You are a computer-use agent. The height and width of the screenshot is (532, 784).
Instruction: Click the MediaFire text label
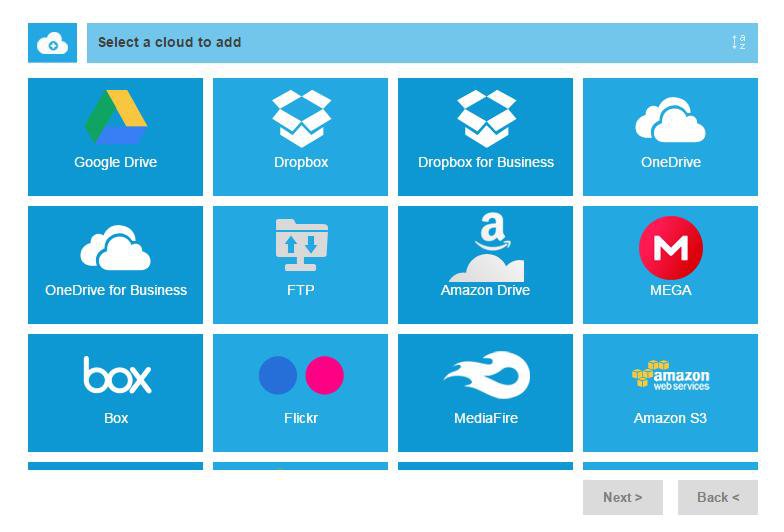(x=486, y=418)
